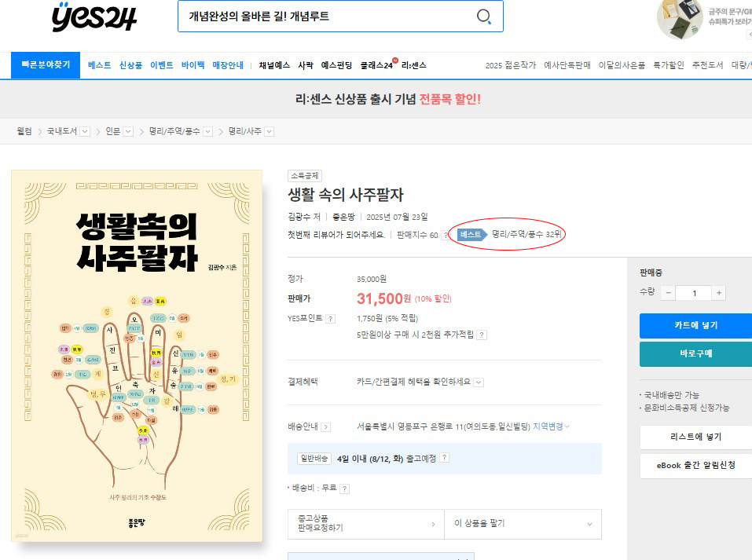Click the 리:센스 신상품 출시 기념 banner
The image size is (752, 560).
coord(388,99)
